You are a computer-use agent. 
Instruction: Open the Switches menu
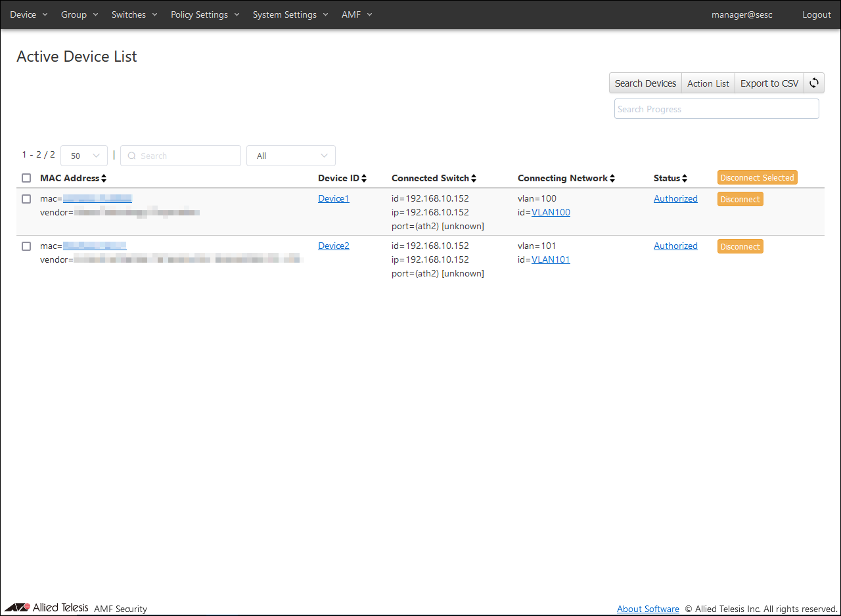(x=134, y=14)
